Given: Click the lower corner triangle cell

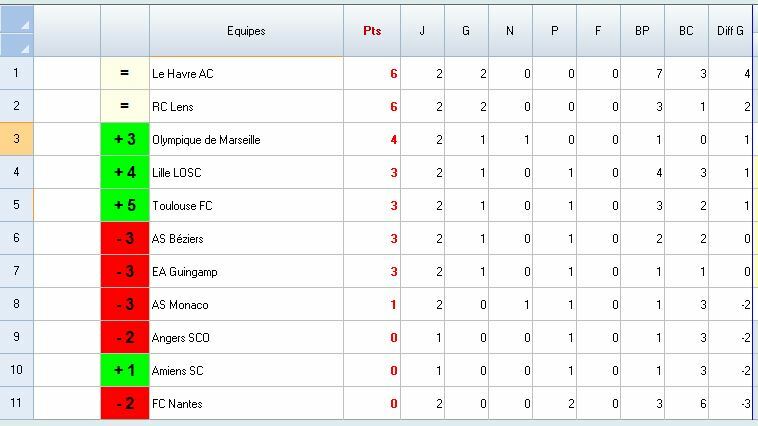Looking at the screenshot, I should click(17, 45).
